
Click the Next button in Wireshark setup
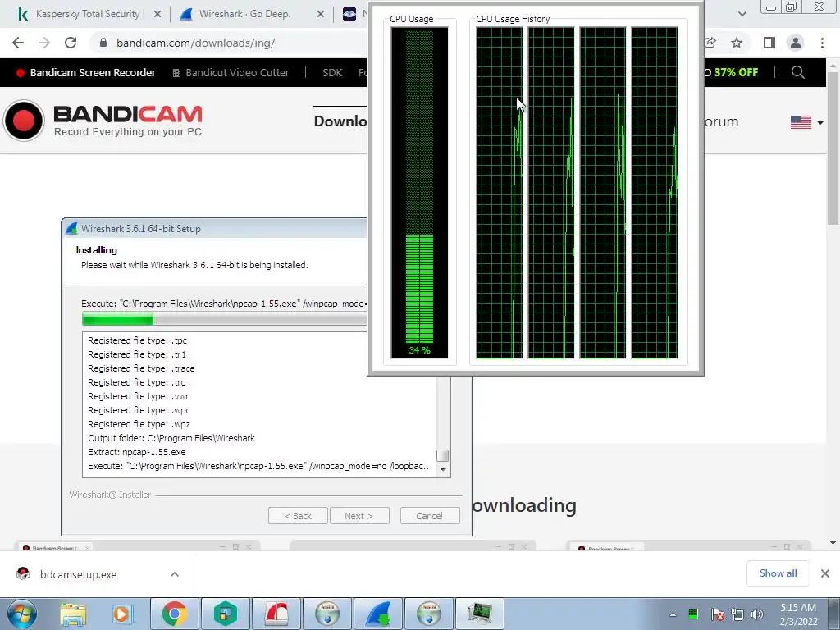click(x=359, y=516)
